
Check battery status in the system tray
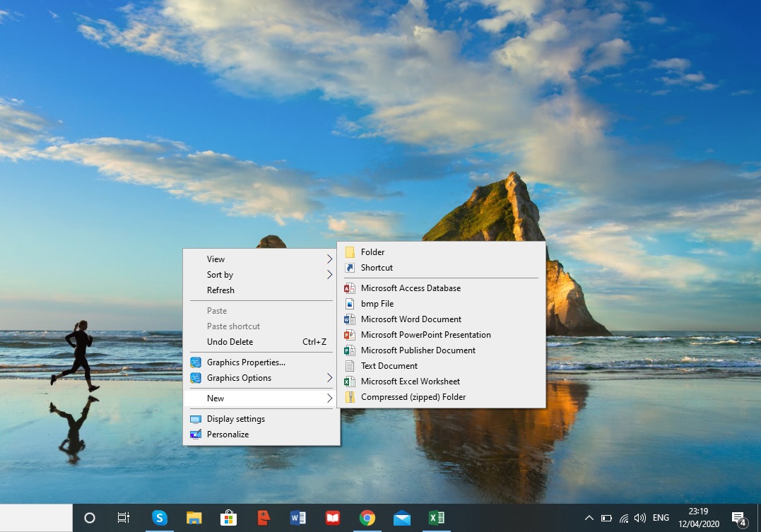(608, 517)
